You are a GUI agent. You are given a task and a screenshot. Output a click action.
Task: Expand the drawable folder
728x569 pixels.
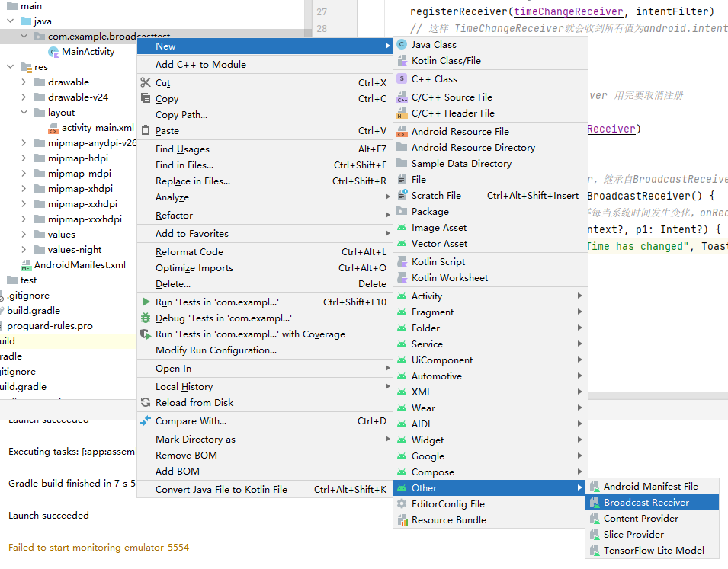(24, 82)
